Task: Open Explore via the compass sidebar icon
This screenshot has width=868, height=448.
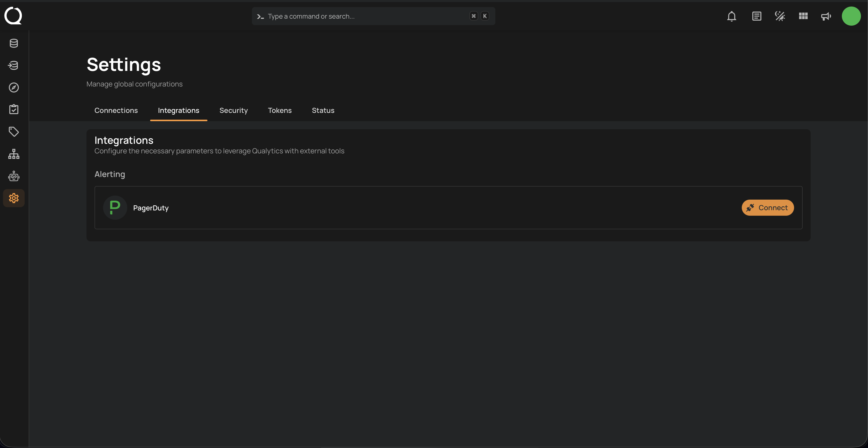Action: click(14, 87)
